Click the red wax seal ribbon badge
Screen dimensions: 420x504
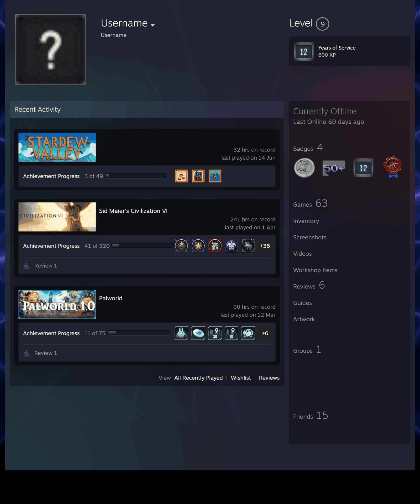point(392,167)
